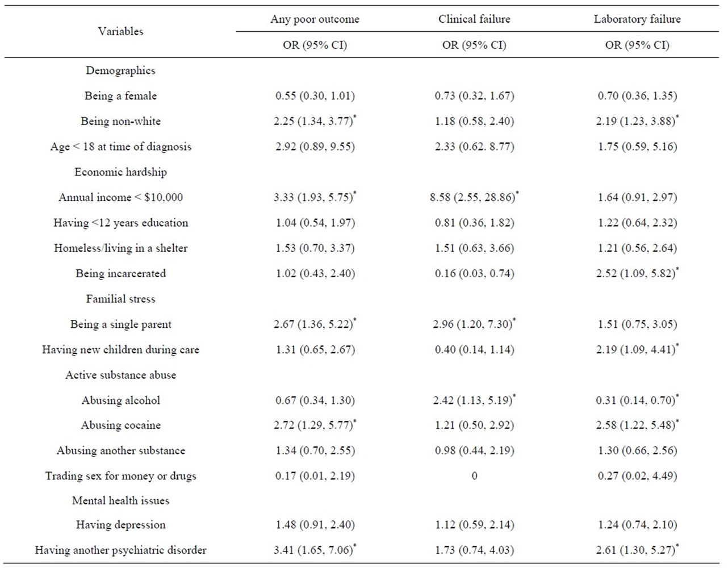The width and height of the screenshot is (728, 572).
Task: Click the Being a female row label
Action: pyautogui.click(x=120, y=95)
